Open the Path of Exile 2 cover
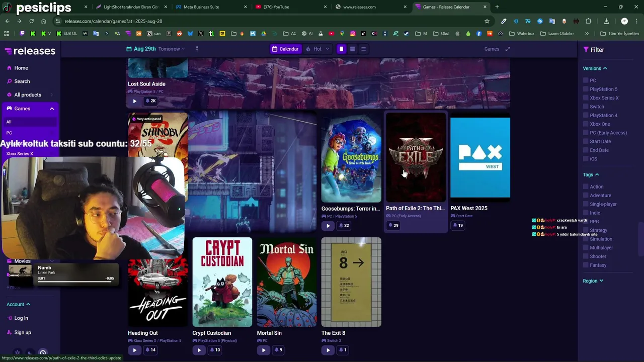Viewport: 644px width, 362px height. 416,157
